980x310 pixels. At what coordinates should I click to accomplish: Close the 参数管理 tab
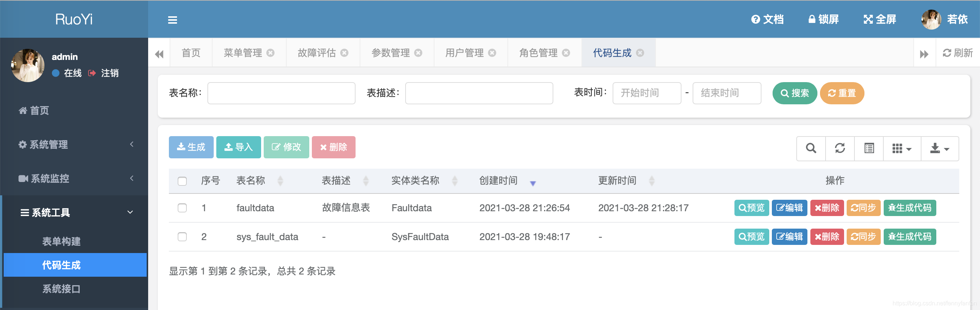(418, 53)
